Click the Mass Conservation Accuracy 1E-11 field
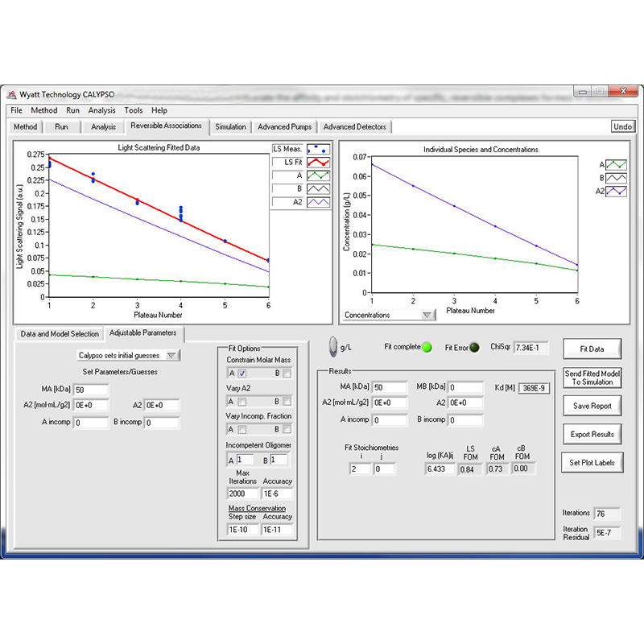The image size is (644, 644). 277,530
